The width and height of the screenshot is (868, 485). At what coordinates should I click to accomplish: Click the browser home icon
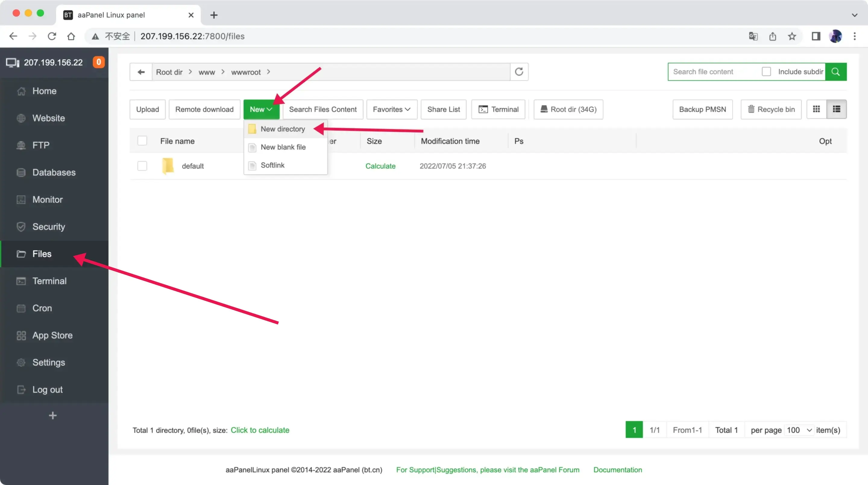[x=71, y=36]
